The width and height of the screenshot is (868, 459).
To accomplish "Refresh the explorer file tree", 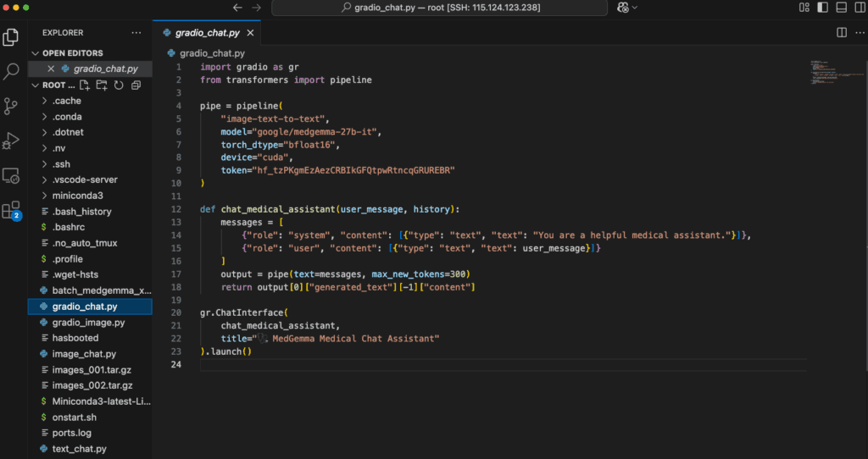I will 119,86.
